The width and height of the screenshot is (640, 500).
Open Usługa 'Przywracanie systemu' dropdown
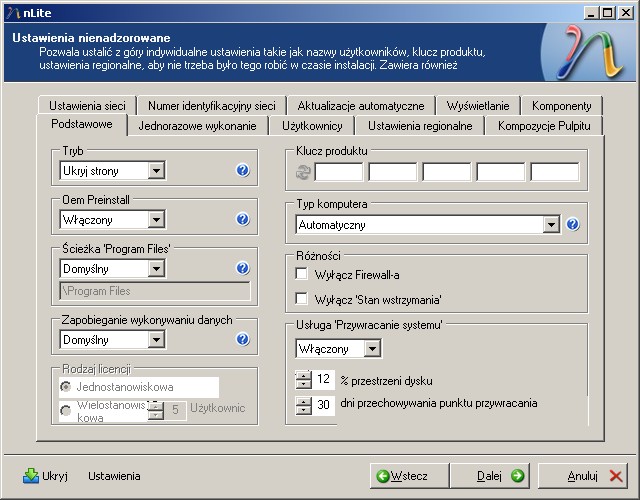[372, 349]
